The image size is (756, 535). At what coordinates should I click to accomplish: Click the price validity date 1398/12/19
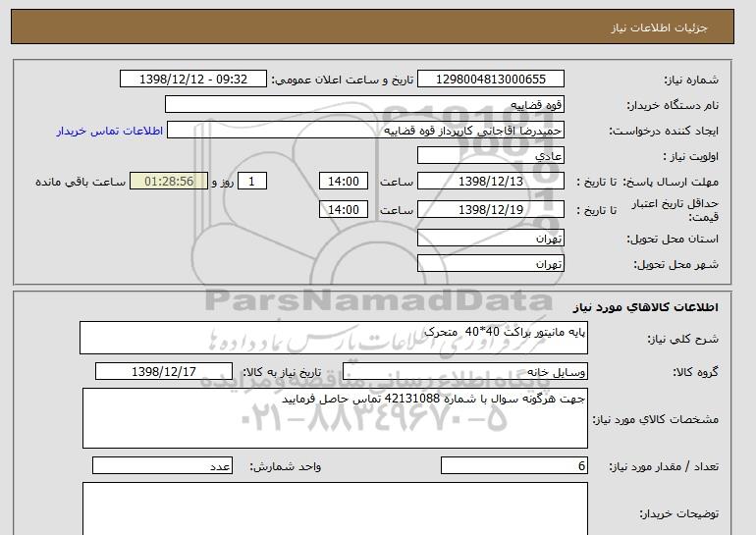(490, 209)
